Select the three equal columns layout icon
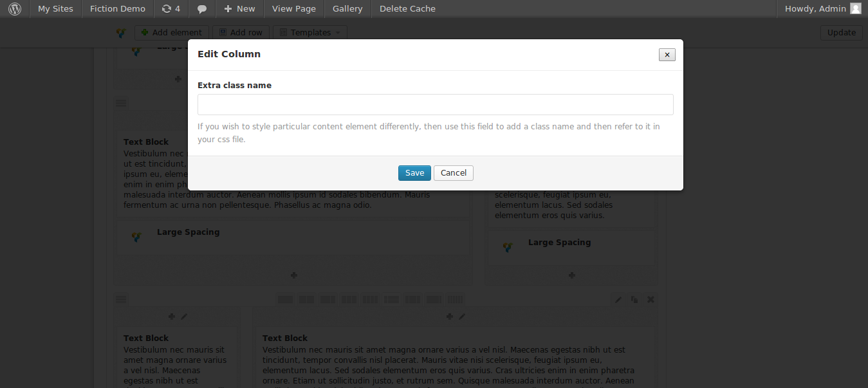 coord(349,299)
